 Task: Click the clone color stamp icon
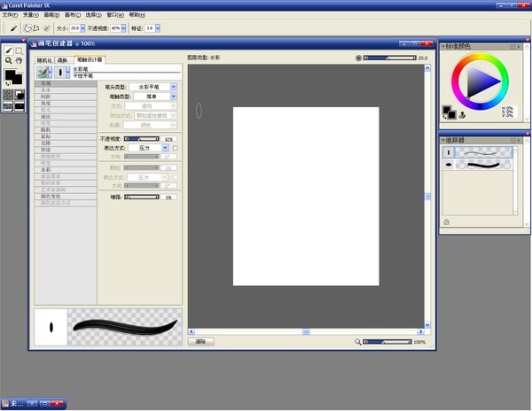(462, 115)
